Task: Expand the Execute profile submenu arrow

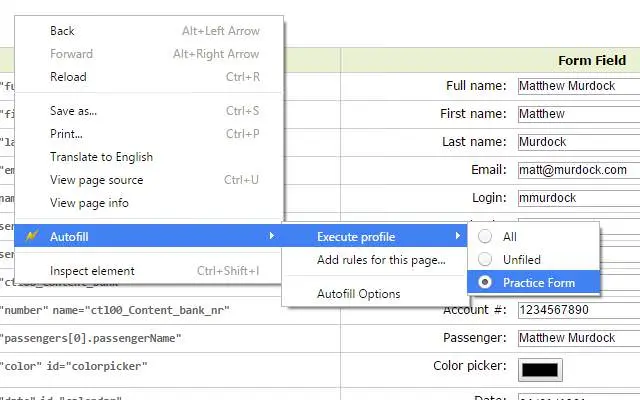Action: click(458, 236)
